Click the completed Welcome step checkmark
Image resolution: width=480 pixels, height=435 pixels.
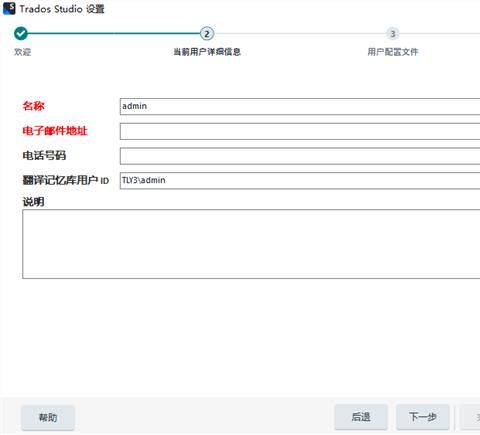(x=21, y=33)
